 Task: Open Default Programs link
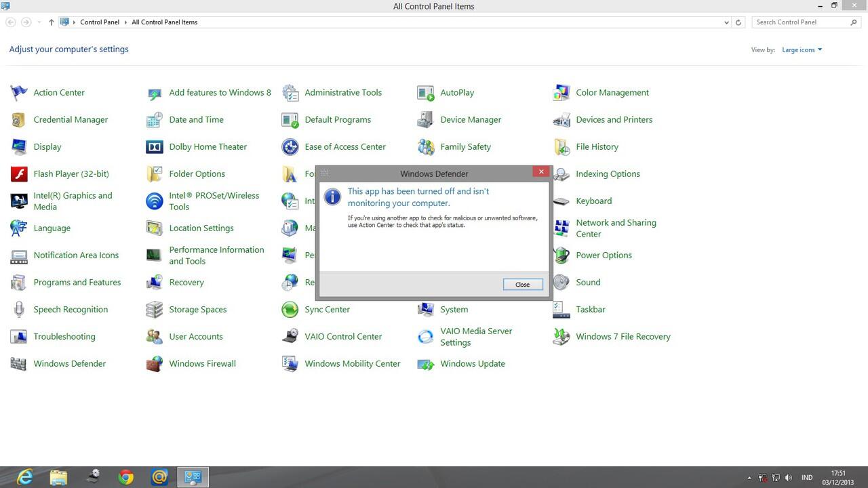(x=338, y=120)
